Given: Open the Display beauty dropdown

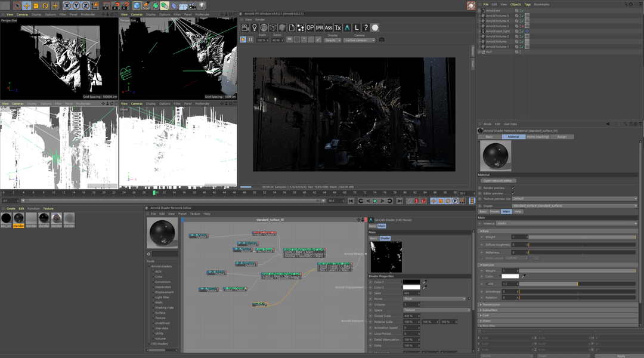Looking at the screenshot, I should tap(333, 41).
